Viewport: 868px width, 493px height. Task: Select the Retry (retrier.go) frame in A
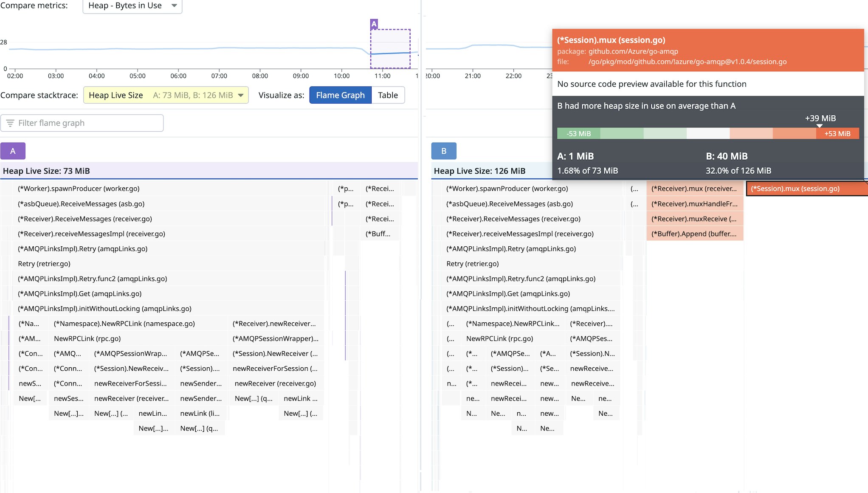pyautogui.click(x=44, y=264)
